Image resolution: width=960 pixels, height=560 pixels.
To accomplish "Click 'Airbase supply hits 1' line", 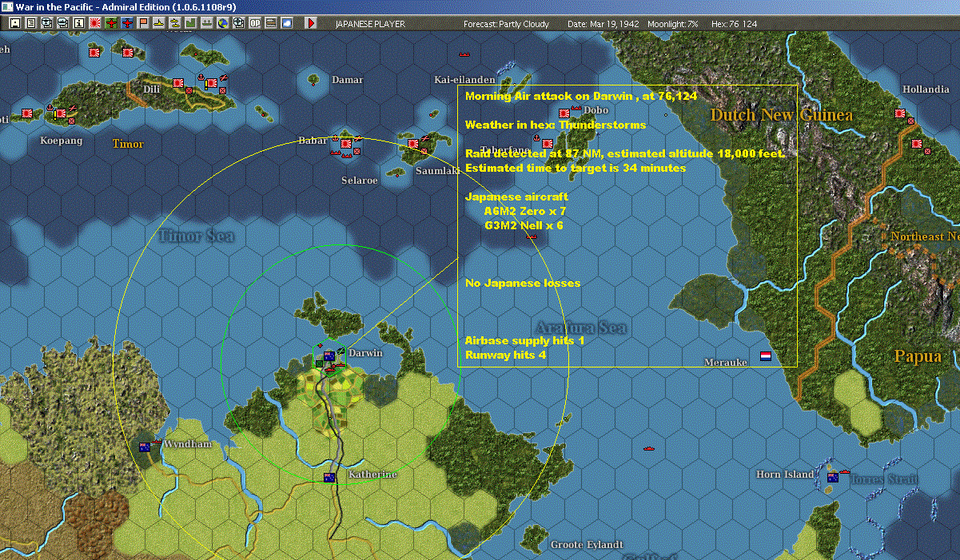I will (x=525, y=340).
